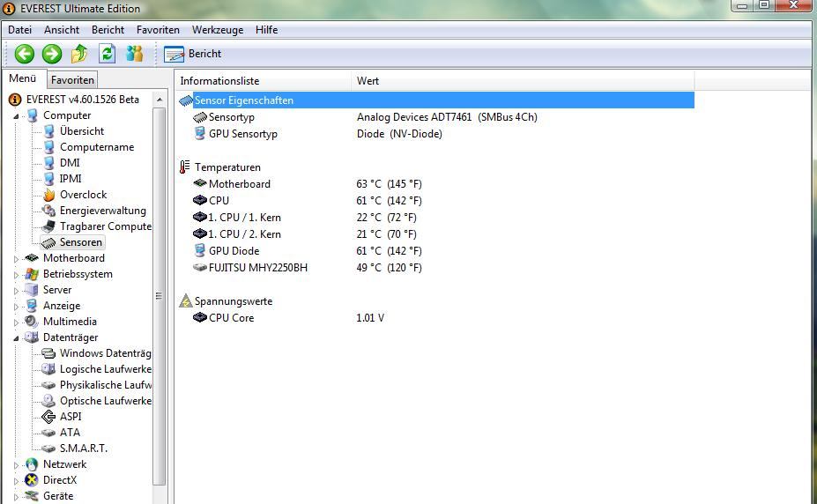Expand the Server tree node
Viewport: 817px width, 504px height.
click(16, 290)
